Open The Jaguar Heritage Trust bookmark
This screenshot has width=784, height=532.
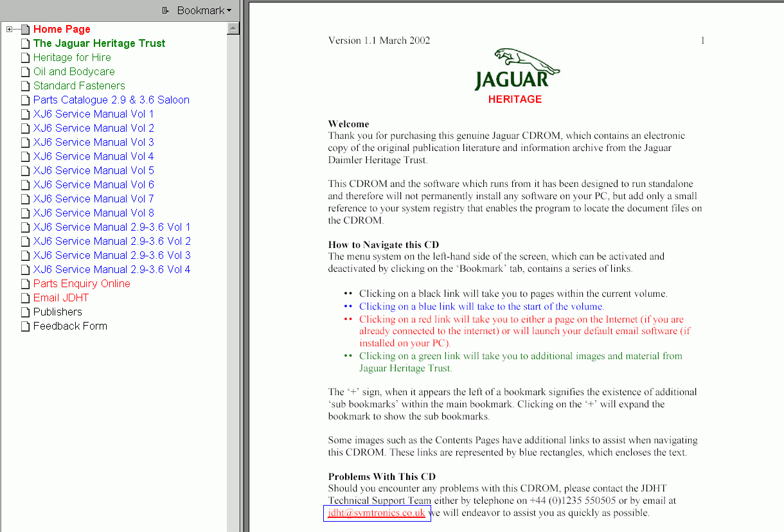point(100,43)
